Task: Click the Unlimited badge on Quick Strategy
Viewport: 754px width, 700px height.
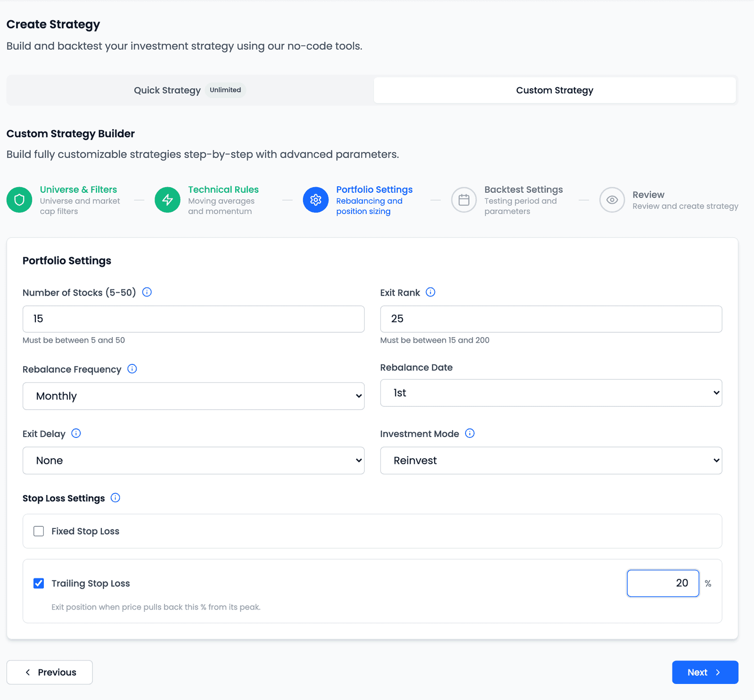Action: point(225,90)
